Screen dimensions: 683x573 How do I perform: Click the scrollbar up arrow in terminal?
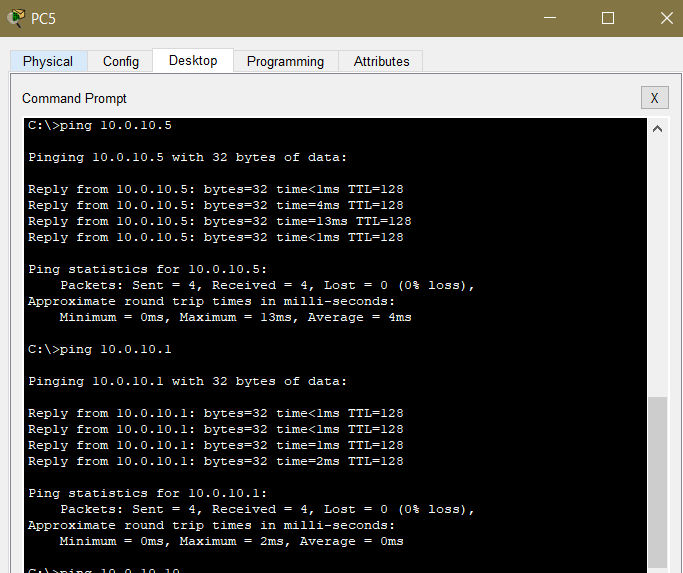657,129
